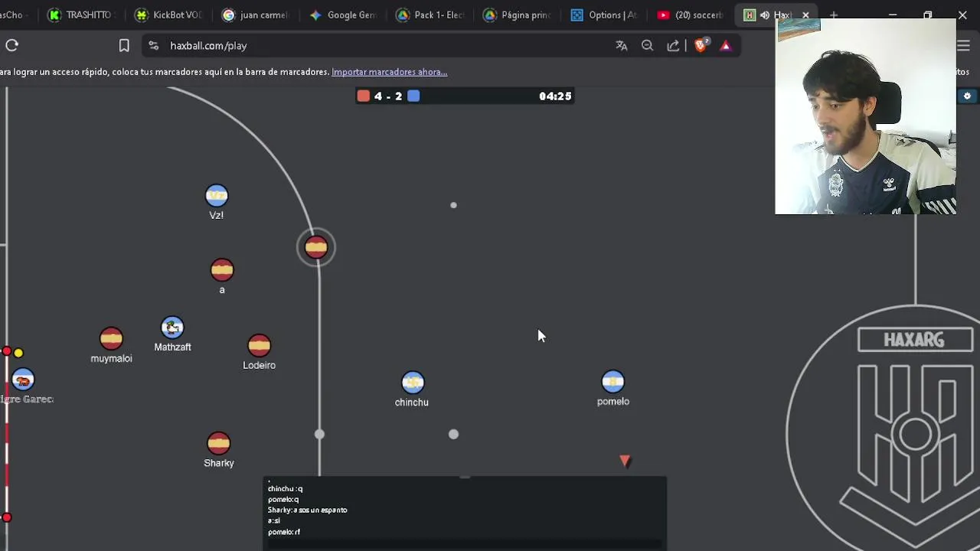Close the active HaxBall tab

click(x=805, y=15)
